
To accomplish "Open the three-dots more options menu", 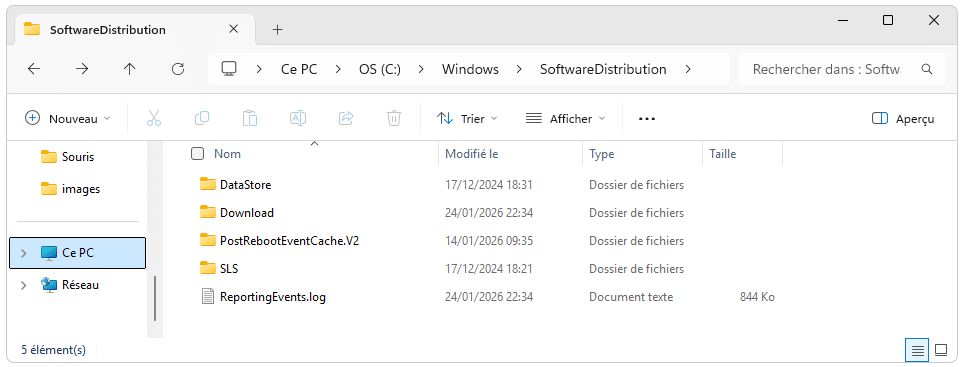I will tap(647, 119).
